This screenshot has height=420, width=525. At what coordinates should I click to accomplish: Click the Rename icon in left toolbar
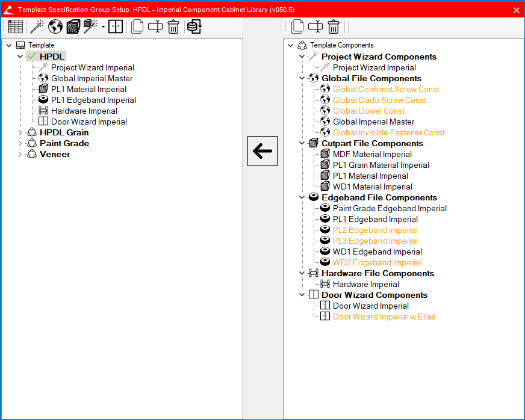pos(155,26)
